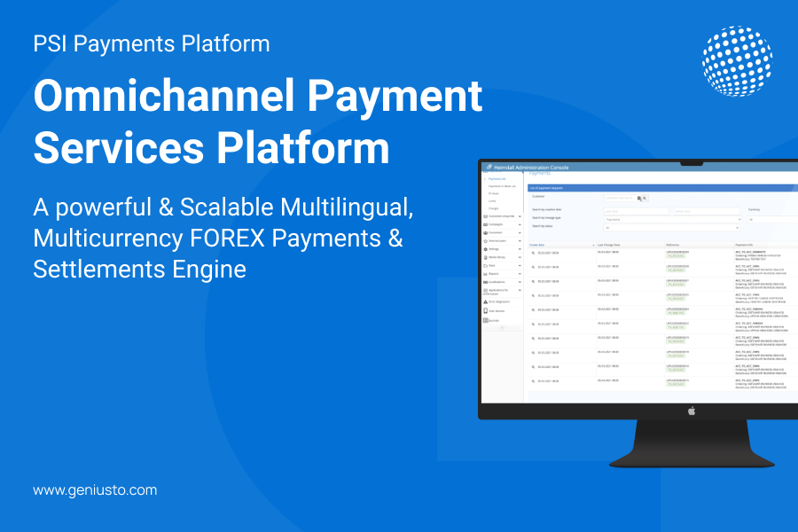Click the creation date Earlier than field

[x=707, y=211]
